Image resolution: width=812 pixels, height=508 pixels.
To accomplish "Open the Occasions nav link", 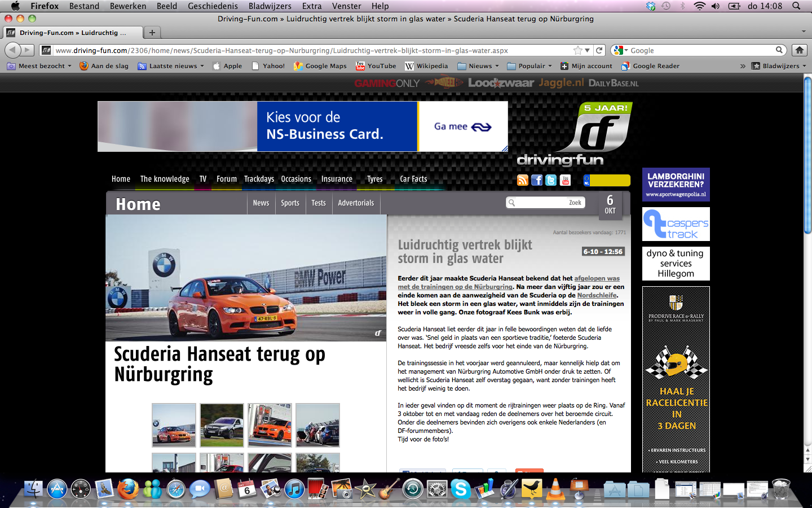I will [x=296, y=179].
